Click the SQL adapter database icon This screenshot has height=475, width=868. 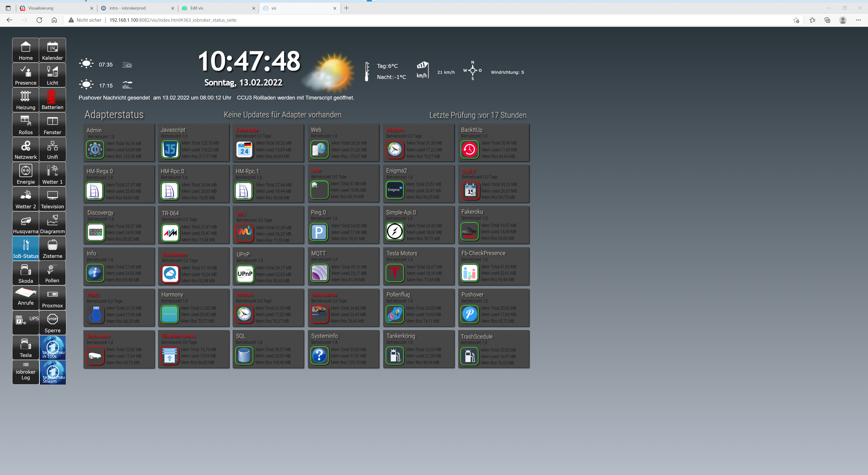click(244, 356)
